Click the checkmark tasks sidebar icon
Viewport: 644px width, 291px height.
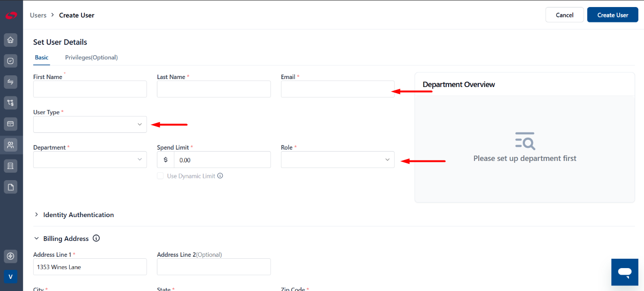pyautogui.click(x=11, y=61)
